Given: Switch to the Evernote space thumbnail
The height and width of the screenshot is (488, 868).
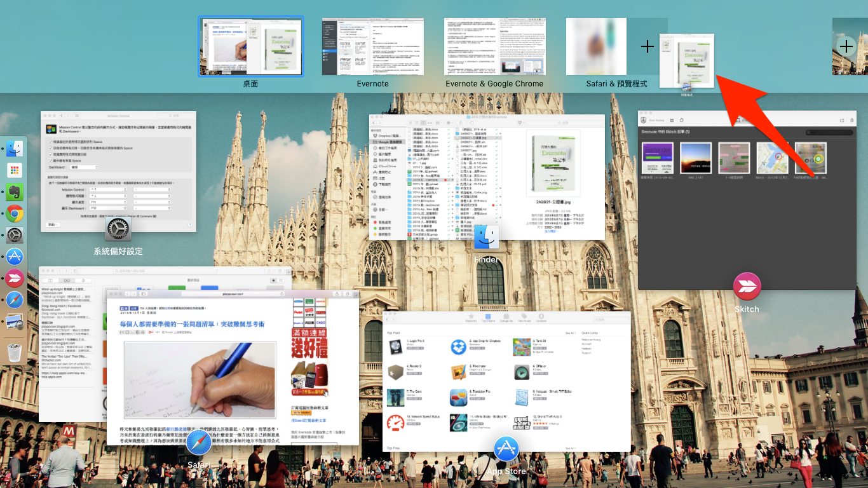Looking at the screenshot, I should point(372,46).
